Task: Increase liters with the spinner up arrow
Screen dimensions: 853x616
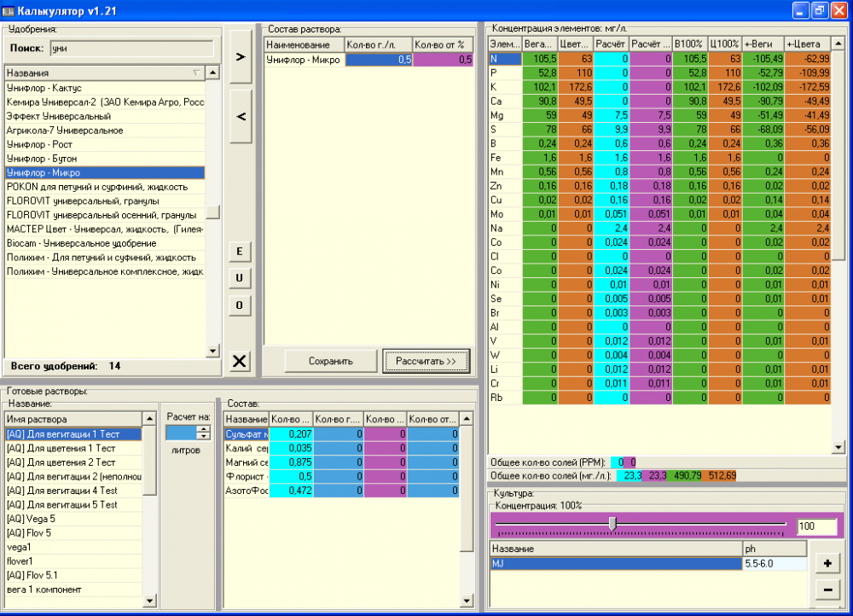Action: tap(204, 429)
